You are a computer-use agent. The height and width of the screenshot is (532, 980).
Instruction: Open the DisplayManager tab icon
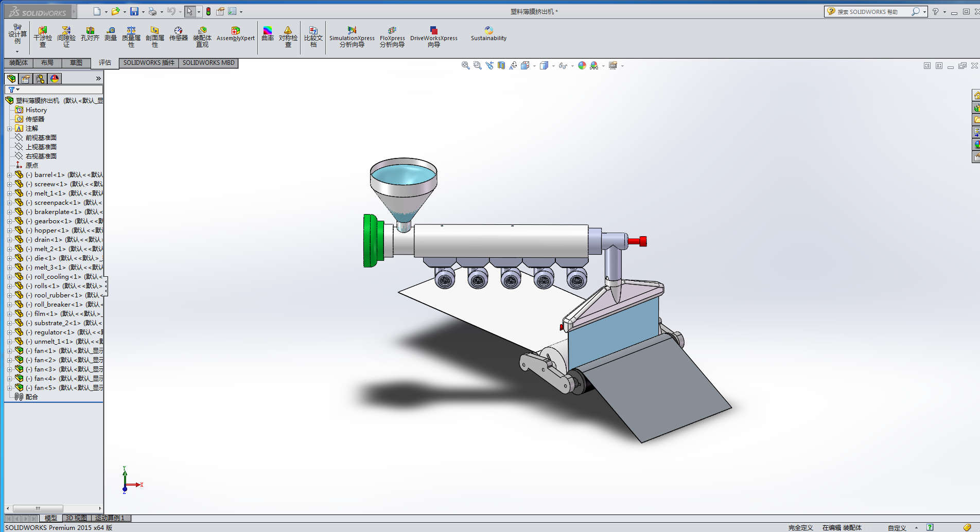coord(55,78)
